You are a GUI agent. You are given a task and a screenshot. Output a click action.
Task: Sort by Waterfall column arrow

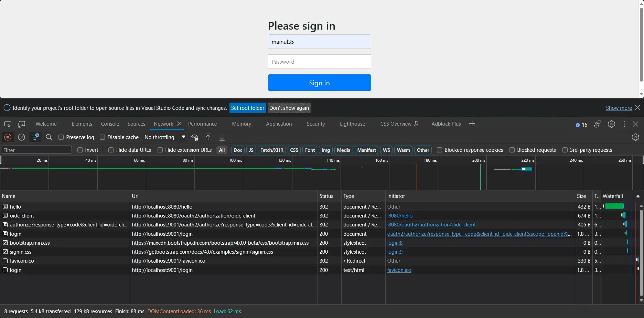coord(638,196)
